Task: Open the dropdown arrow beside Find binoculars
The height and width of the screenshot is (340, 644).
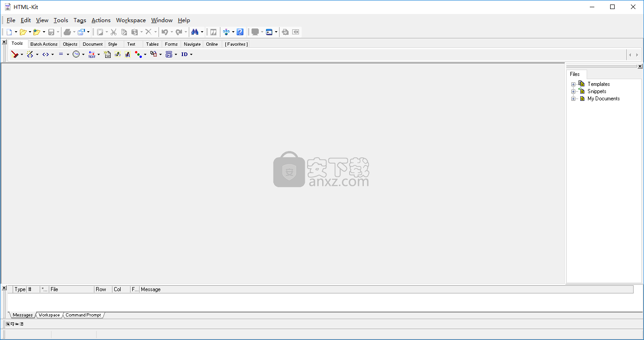Action: (202, 32)
